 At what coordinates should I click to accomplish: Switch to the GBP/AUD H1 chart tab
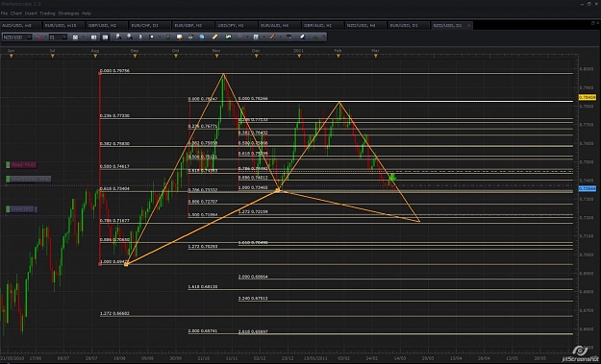[322, 26]
